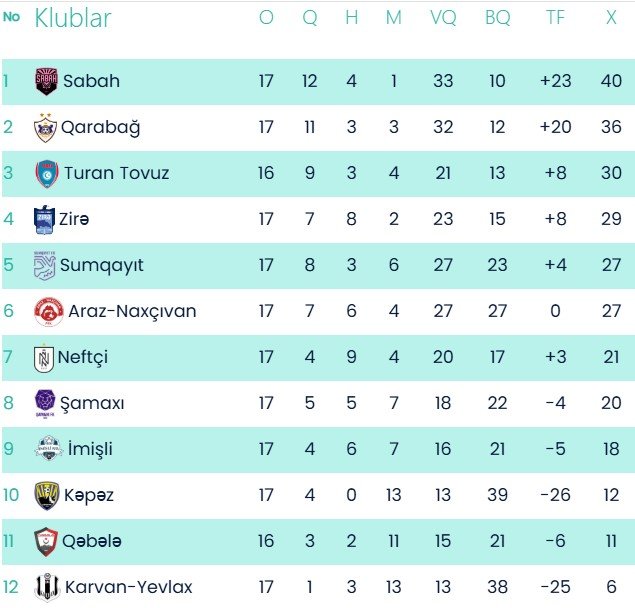Click the TF goal difference header
The width and height of the screenshot is (635, 608).
555,18
